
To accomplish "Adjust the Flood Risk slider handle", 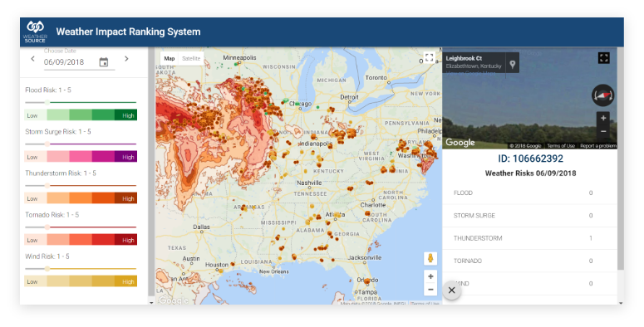I will pyautogui.click(x=47, y=102).
